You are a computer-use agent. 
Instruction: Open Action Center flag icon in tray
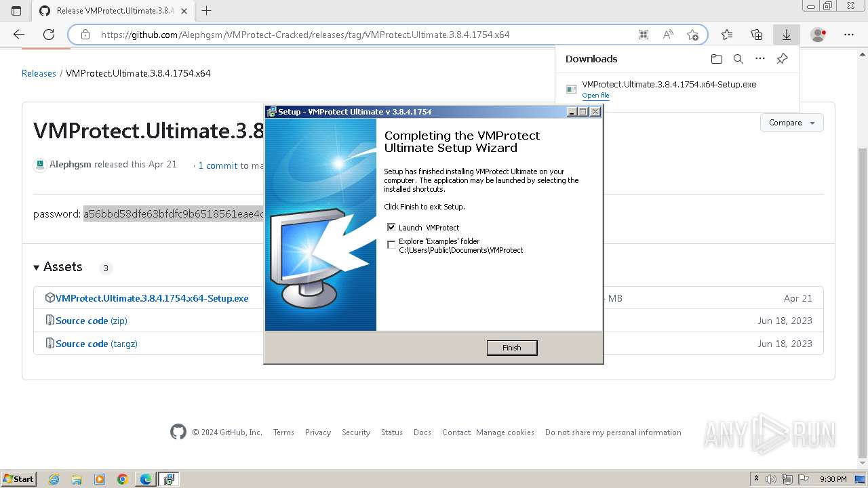pyautogui.click(x=804, y=479)
